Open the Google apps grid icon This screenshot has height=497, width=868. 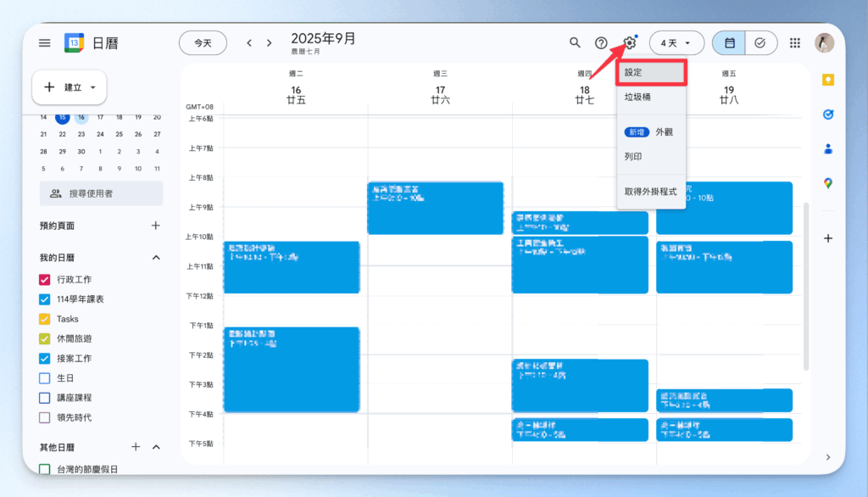coord(795,43)
